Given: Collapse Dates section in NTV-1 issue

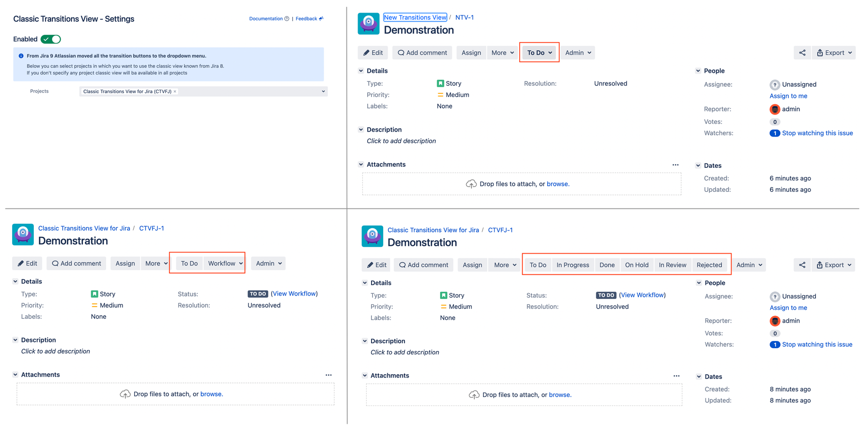Looking at the screenshot, I should (698, 165).
